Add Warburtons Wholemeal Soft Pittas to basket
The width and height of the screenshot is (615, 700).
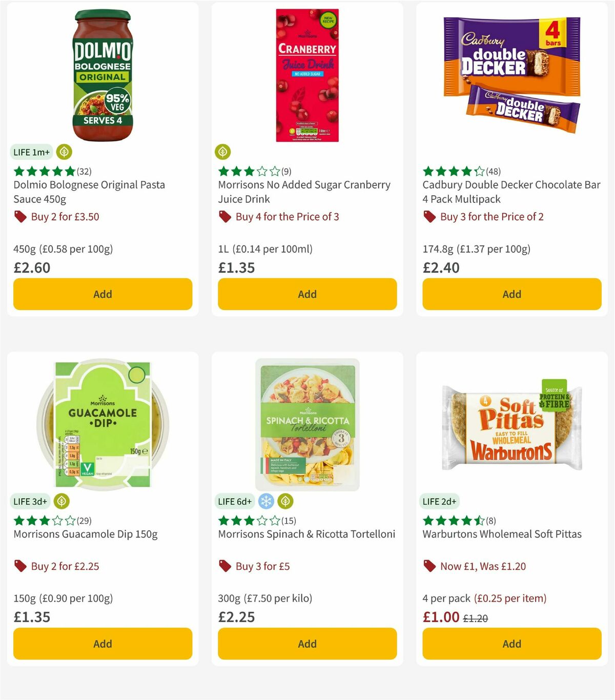pyautogui.click(x=511, y=644)
